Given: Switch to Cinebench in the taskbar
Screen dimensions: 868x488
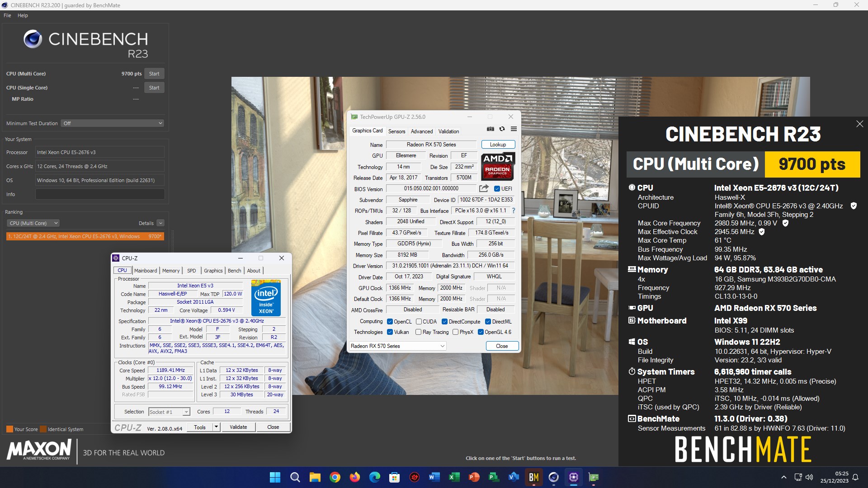Looking at the screenshot, I should [x=553, y=477].
